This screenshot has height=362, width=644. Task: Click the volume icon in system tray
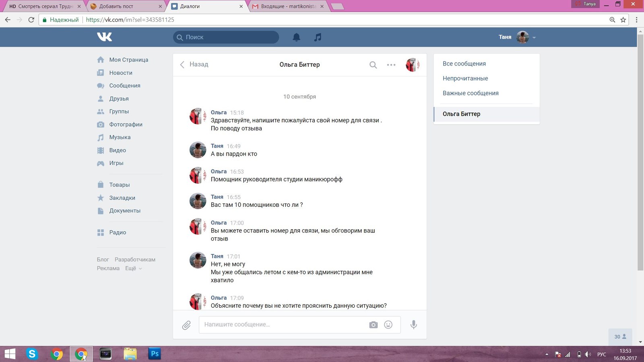(x=588, y=354)
